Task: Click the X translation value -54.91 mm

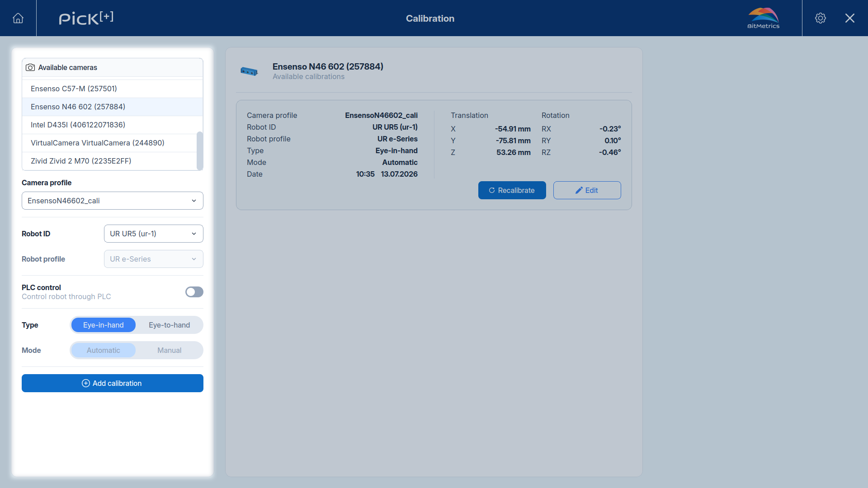Action: pos(513,129)
